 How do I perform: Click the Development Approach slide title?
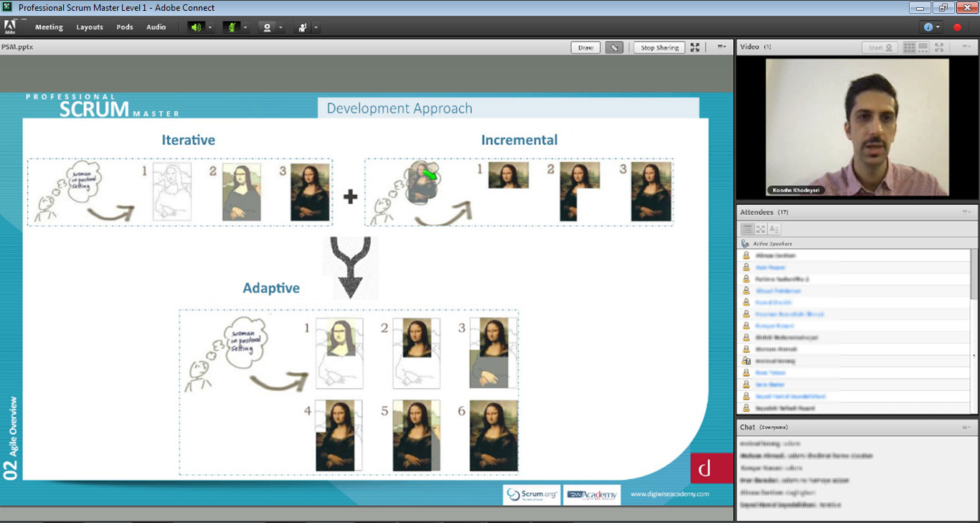(x=400, y=109)
